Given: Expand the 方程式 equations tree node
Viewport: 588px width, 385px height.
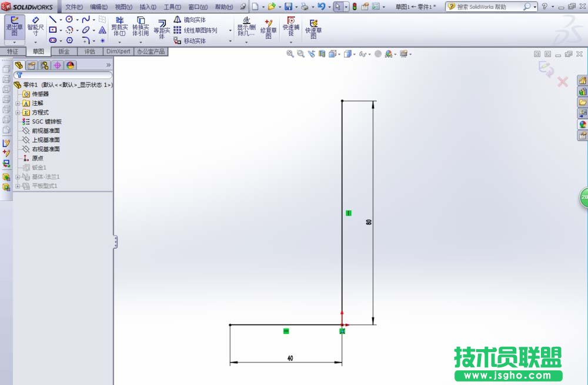Looking at the screenshot, I should coord(18,112).
